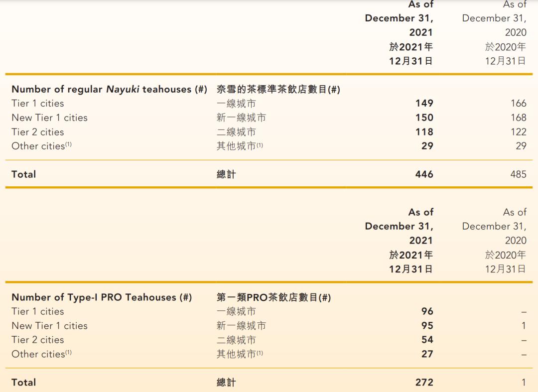Click PRO teahouses total 272

(424, 383)
